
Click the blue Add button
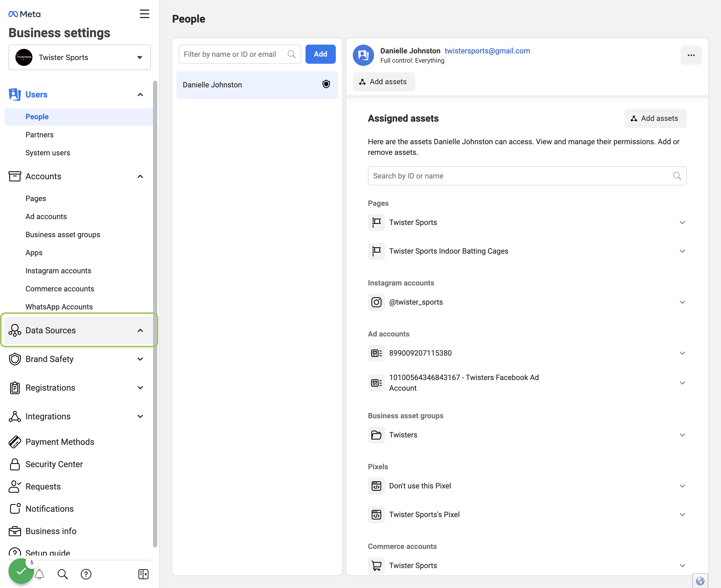point(320,54)
